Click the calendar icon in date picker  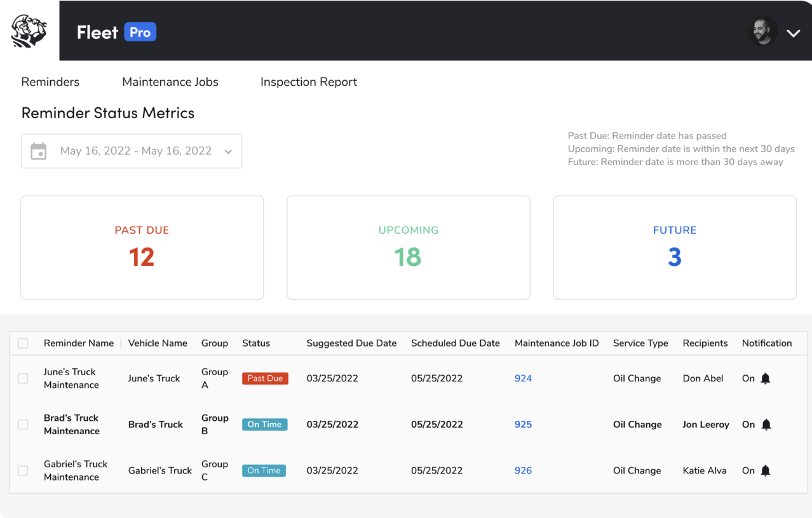(x=39, y=151)
